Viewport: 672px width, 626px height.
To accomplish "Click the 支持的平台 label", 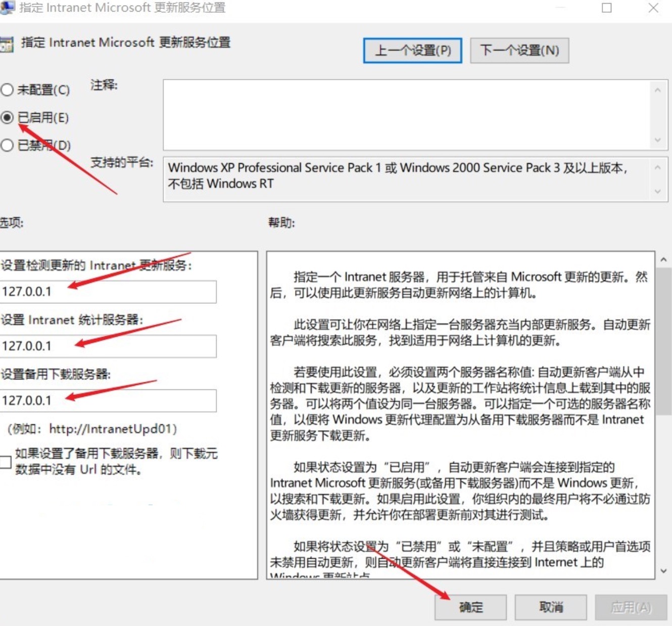I will 122,162.
